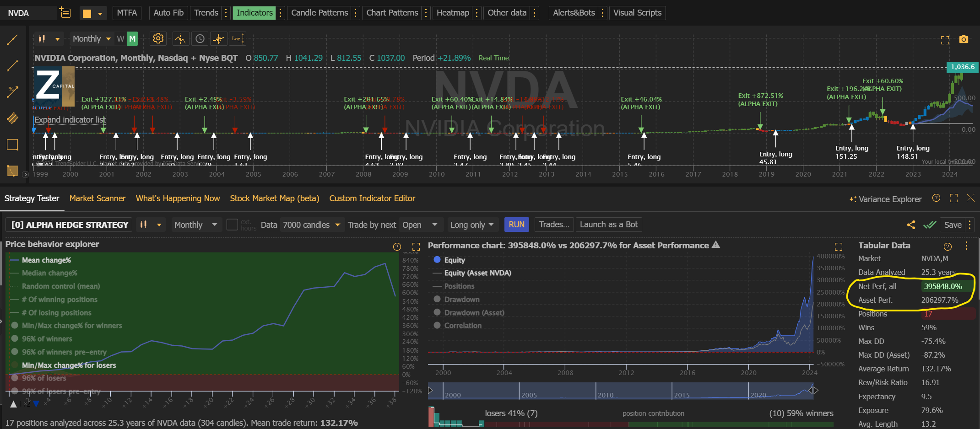Click the price spike comparison icon
The width and height of the screenshot is (980, 429).
click(180, 39)
